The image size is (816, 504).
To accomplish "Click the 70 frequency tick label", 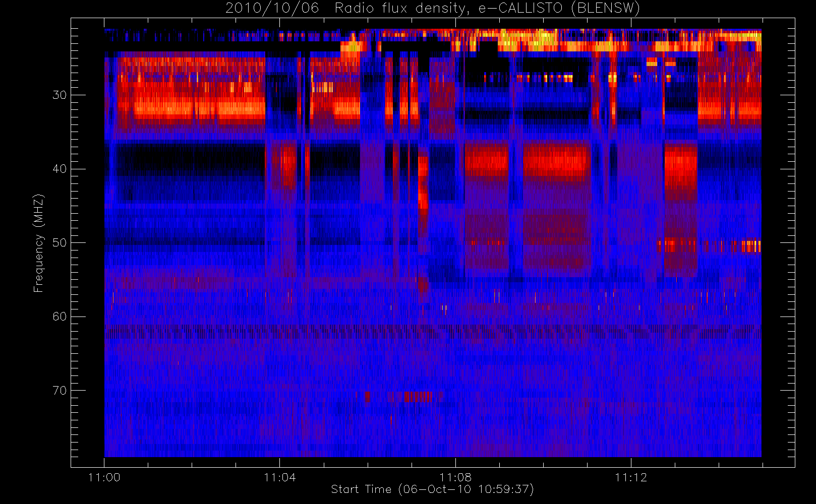I will click(60, 390).
